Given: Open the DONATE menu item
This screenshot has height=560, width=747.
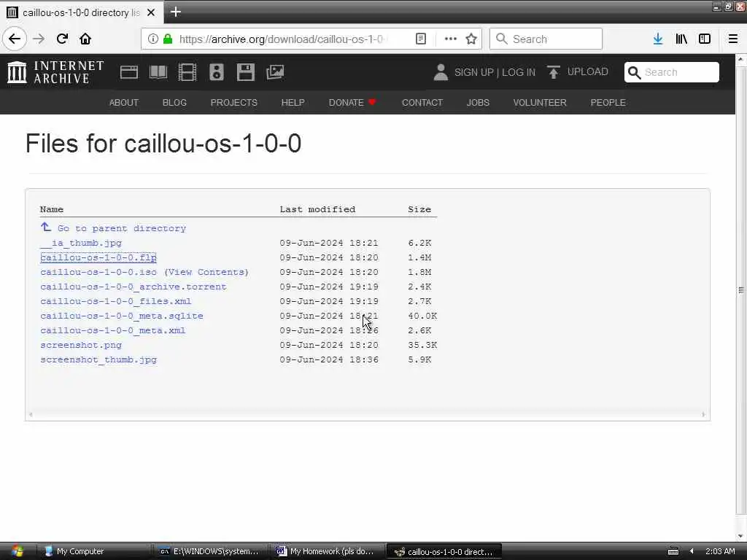Looking at the screenshot, I should [352, 102].
